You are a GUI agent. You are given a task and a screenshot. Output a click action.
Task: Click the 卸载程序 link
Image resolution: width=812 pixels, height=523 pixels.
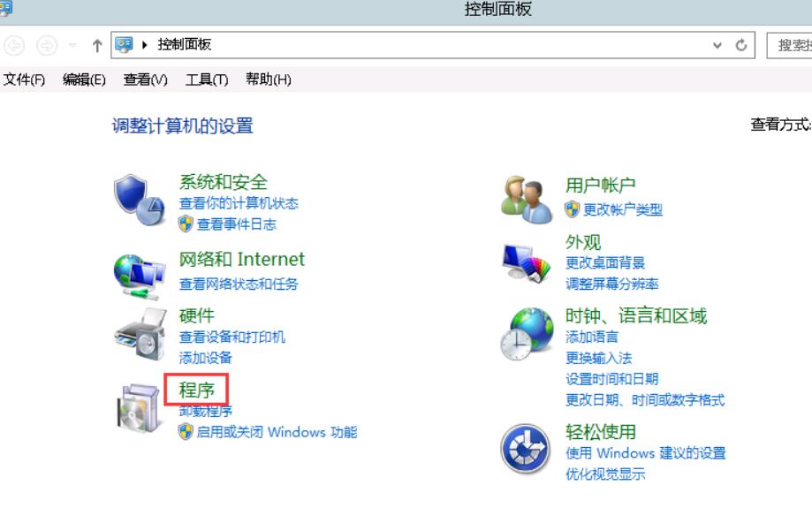[x=206, y=411]
